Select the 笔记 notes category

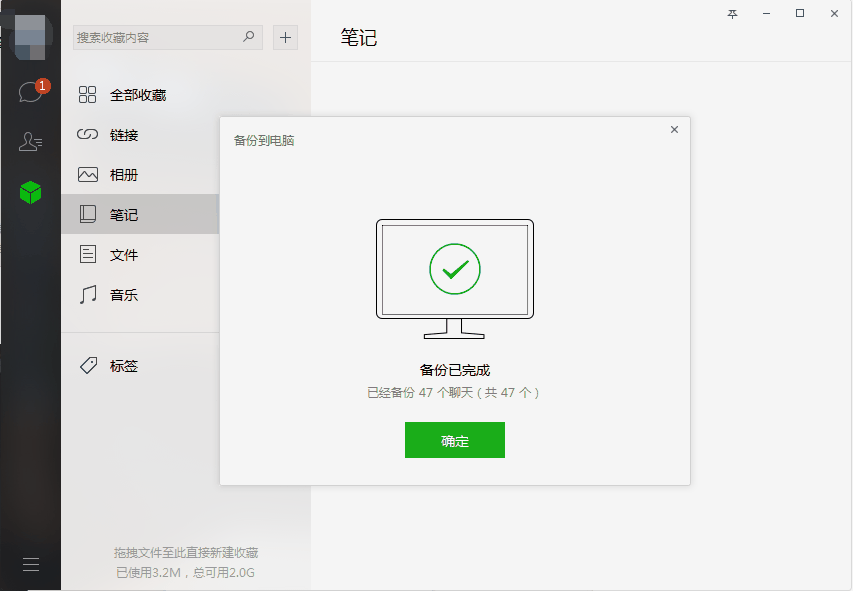point(140,214)
